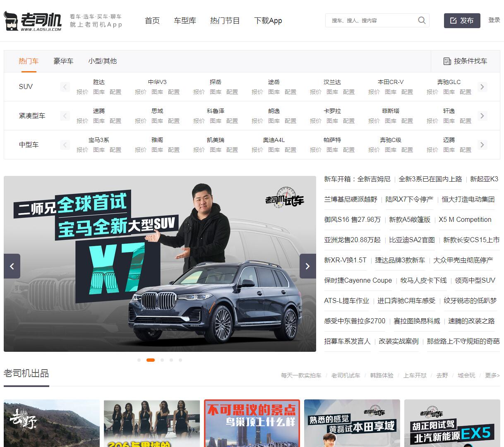The image size is (504, 447).
Task: Open 胡正阳试驾 EX5 video thumbnail
Action: pos(452,423)
